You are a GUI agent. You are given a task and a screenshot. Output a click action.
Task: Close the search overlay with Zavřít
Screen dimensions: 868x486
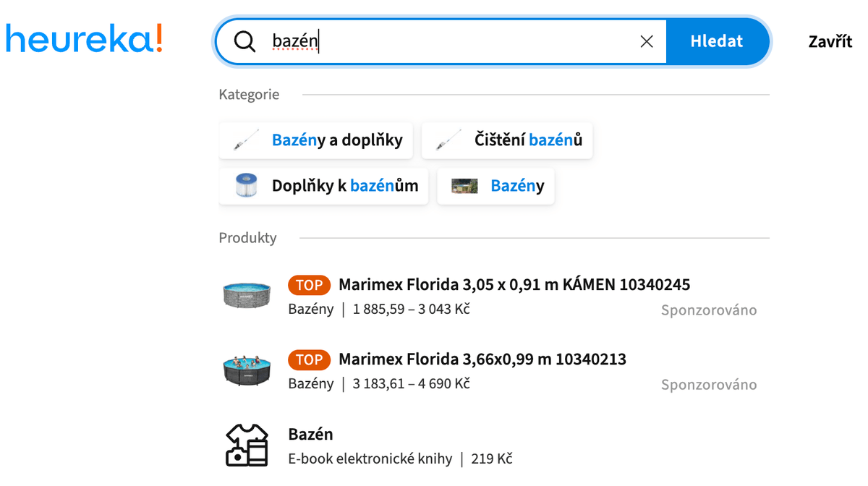coord(830,41)
